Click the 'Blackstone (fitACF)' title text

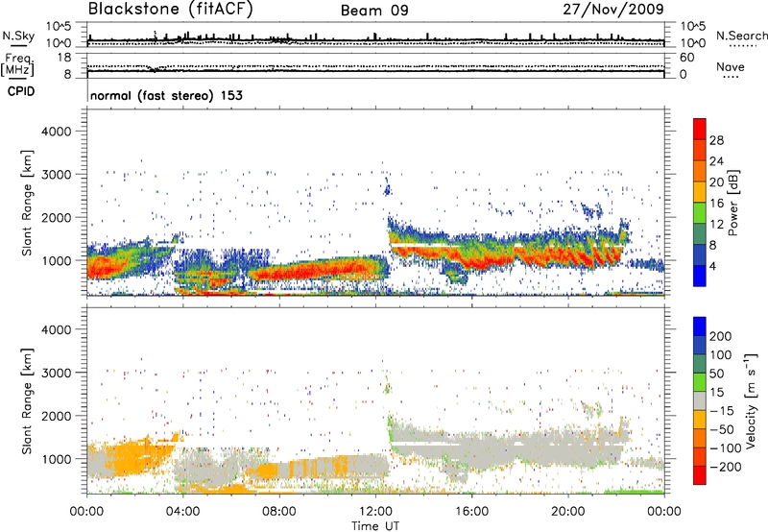point(171,10)
